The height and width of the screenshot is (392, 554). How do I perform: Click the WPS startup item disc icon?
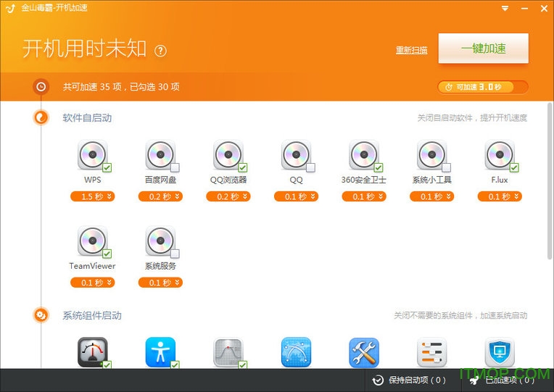92,154
